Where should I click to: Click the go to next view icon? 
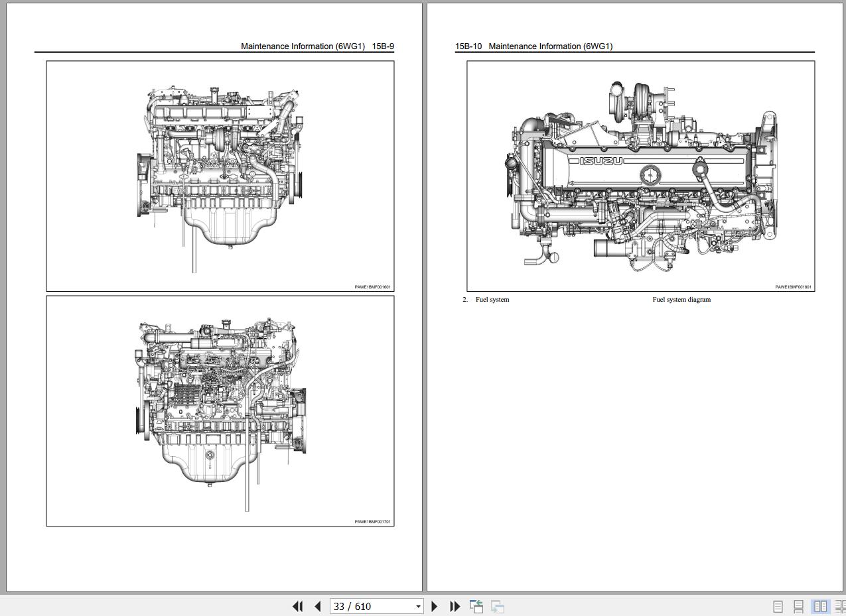click(x=497, y=606)
